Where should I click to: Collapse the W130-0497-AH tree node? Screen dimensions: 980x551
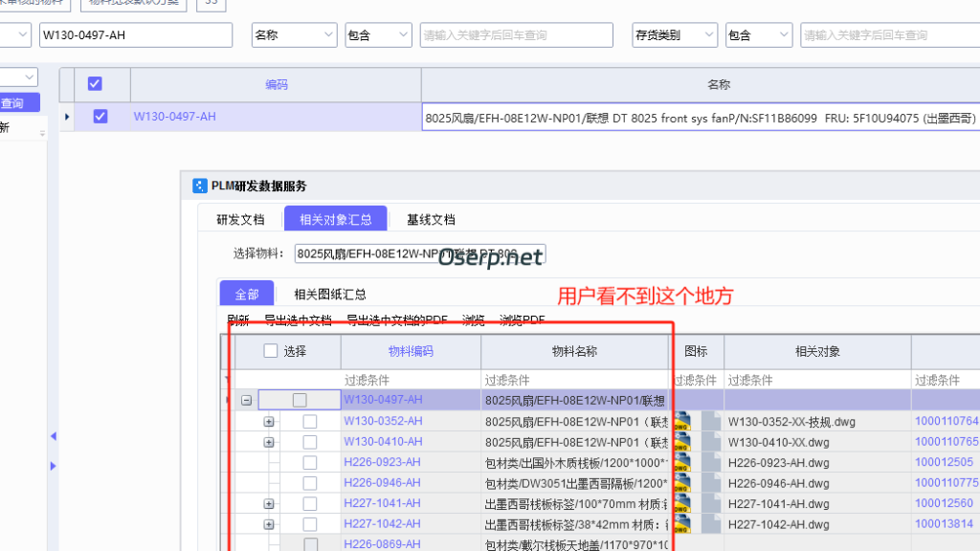coord(246,400)
